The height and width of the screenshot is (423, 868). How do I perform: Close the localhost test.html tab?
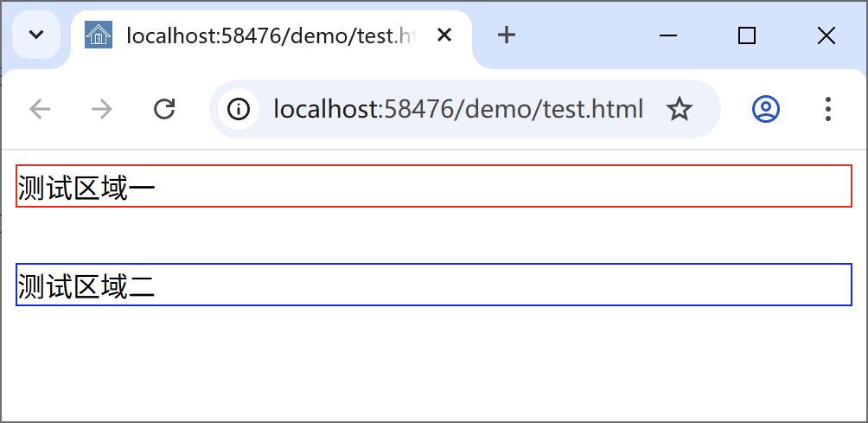[444, 35]
